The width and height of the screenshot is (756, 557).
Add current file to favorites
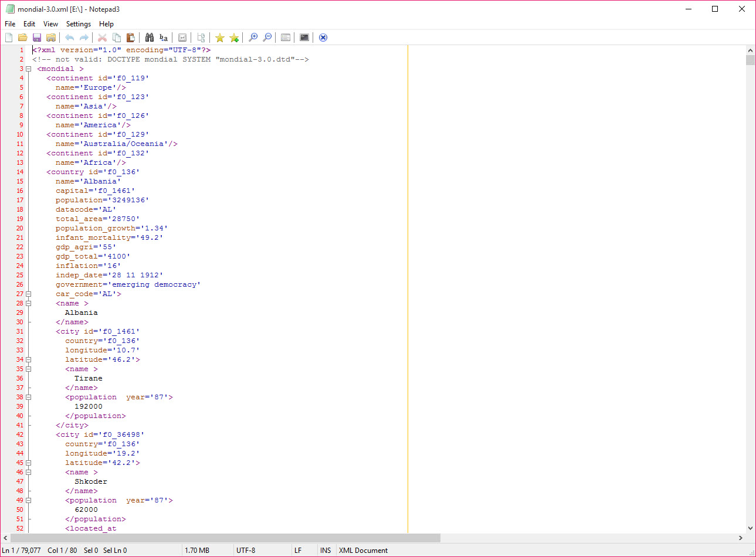tap(234, 37)
